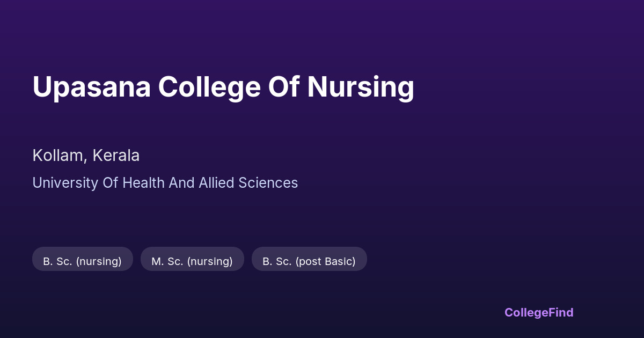Select the B. Sc. (nursing) course chip
This screenshot has width=644, height=338.
click(x=82, y=261)
